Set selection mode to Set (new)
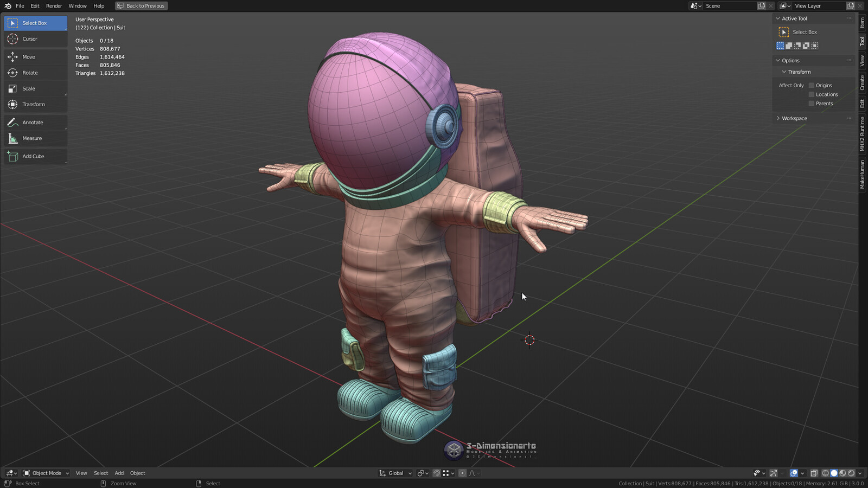Viewport: 868px width, 488px height. pos(780,46)
